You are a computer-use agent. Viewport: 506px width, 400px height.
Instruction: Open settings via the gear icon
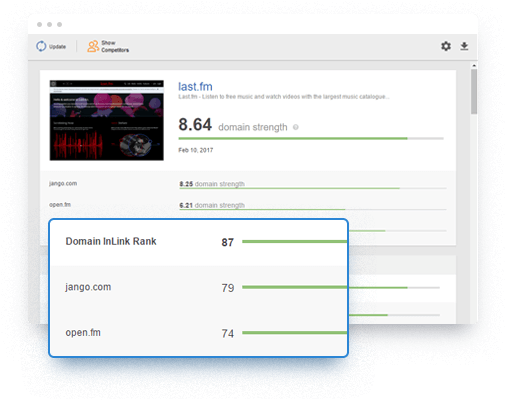coord(446,46)
